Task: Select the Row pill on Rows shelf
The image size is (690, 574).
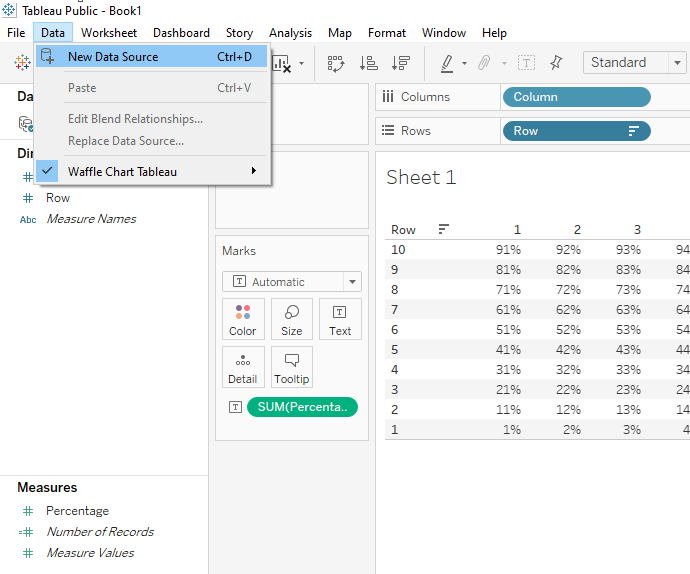Action: point(576,131)
